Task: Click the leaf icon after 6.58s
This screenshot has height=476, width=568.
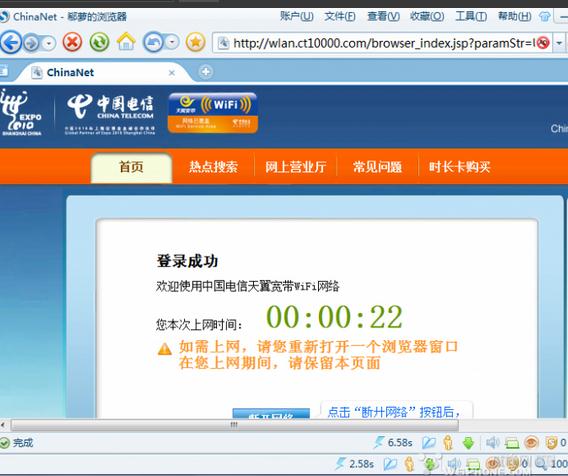Action: click(x=429, y=443)
